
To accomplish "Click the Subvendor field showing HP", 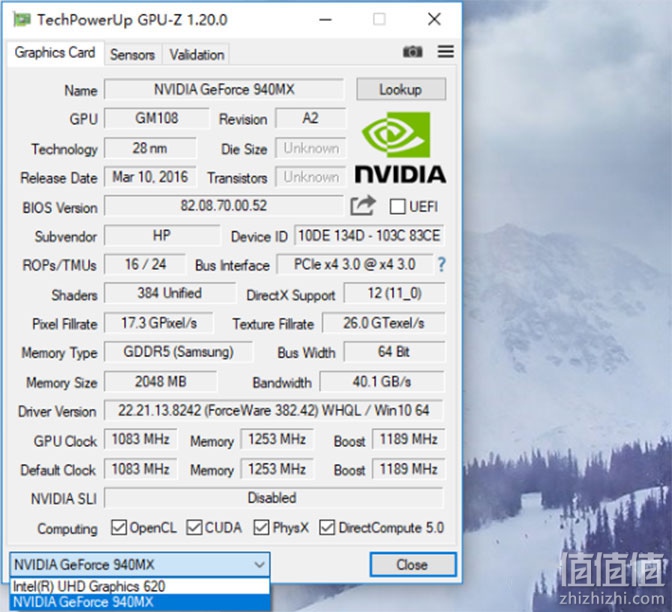I will 162,236.
